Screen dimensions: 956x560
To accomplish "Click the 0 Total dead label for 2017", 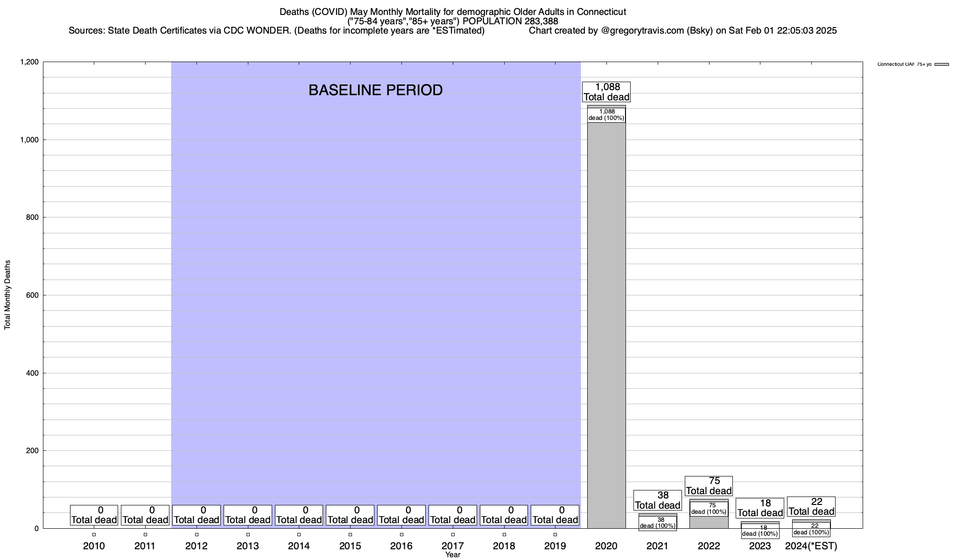I will [x=453, y=515].
